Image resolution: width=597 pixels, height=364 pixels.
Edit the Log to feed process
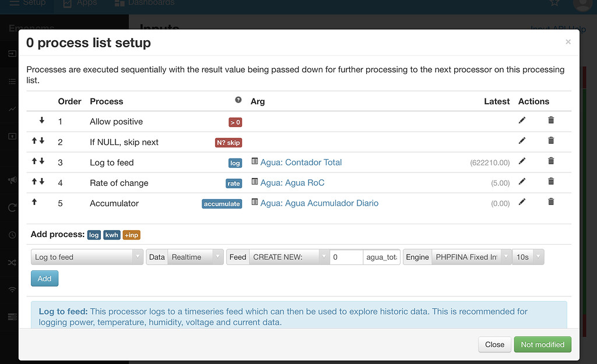(522, 162)
